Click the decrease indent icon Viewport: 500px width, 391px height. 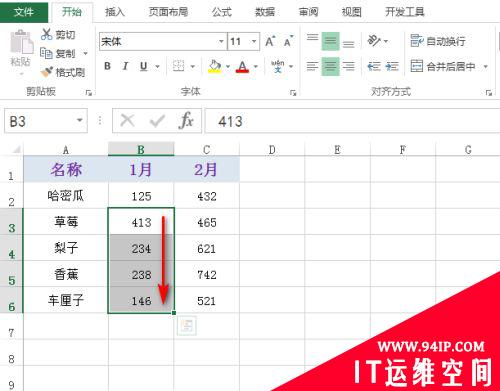click(x=374, y=66)
